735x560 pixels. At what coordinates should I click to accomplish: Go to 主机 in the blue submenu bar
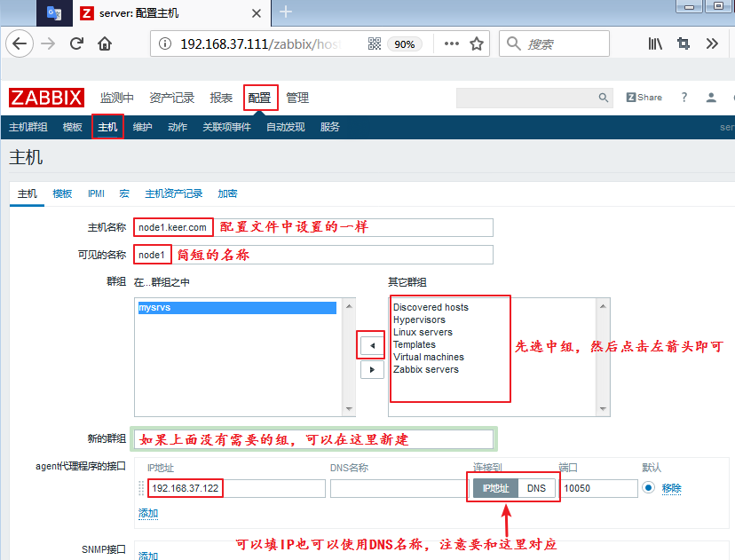click(x=107, y=127)
